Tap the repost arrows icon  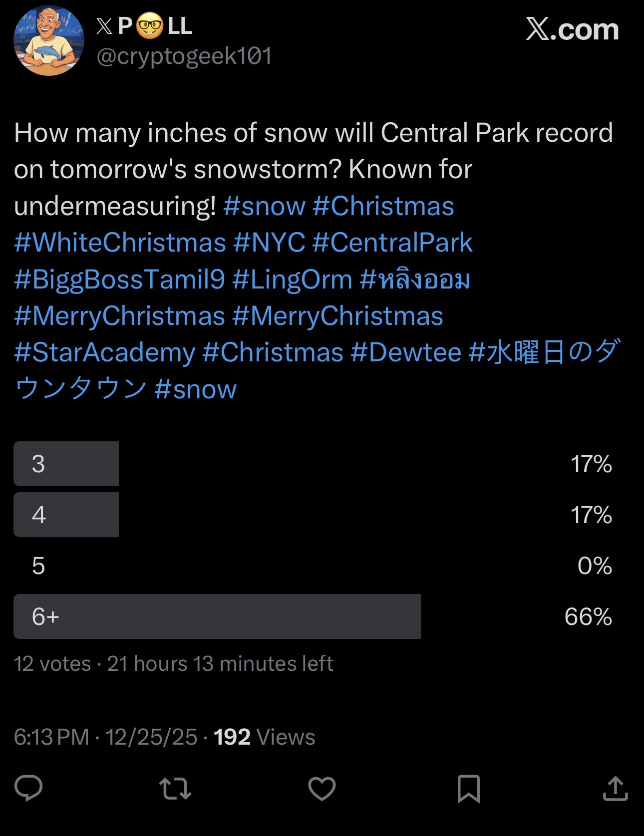(175, 789)
